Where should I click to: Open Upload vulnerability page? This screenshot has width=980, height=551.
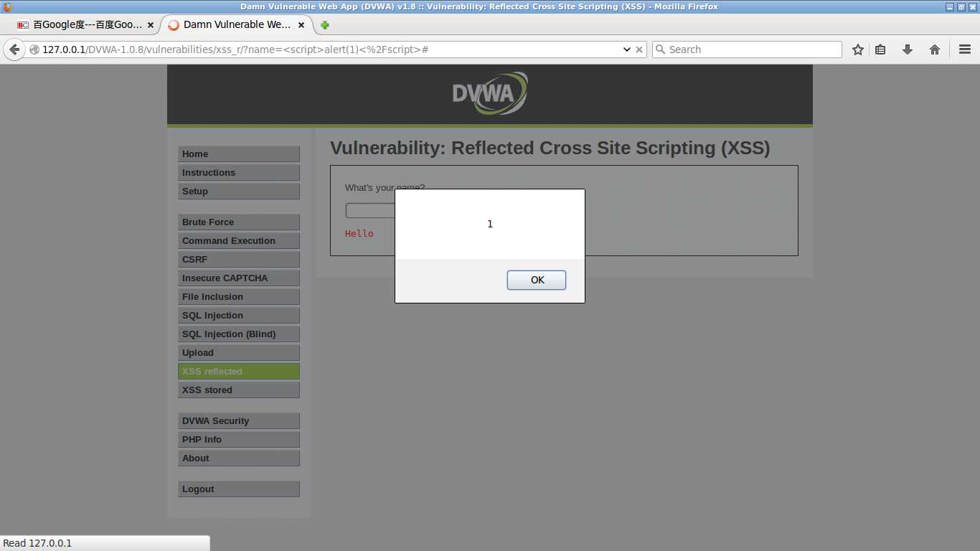pos(239,353)
